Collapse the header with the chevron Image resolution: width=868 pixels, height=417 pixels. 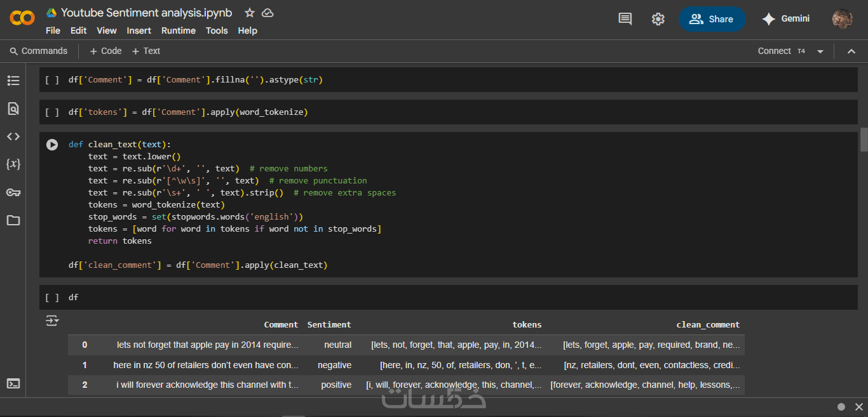(851, 51)
